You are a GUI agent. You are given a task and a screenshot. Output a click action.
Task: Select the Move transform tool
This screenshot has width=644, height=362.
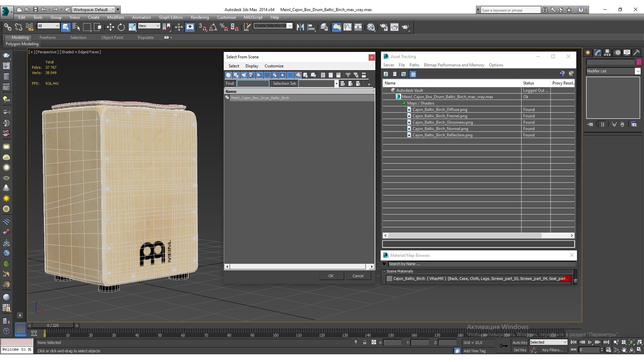click(x=110, y=27)
